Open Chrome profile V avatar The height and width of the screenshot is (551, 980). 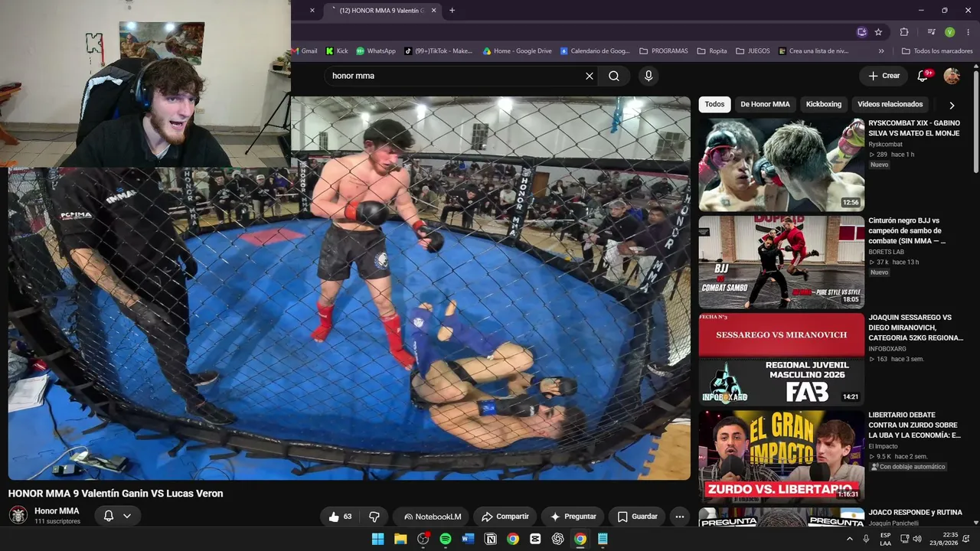tap(949, 32)
